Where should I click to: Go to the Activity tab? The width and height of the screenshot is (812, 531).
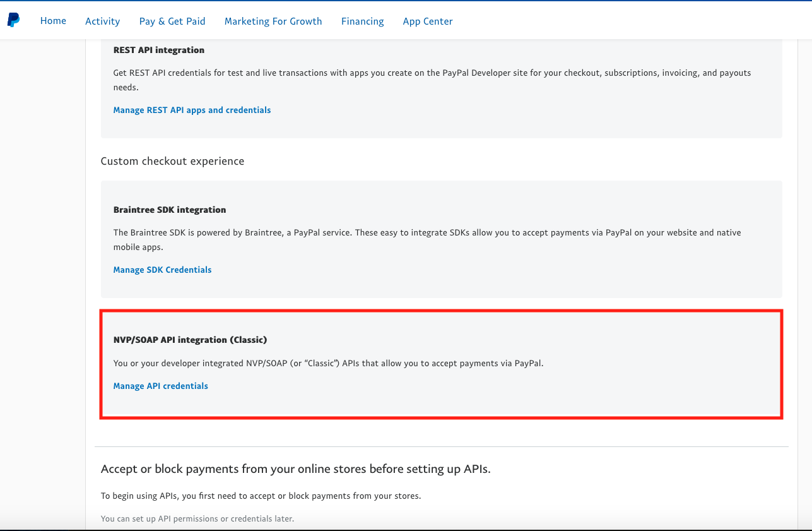point(103,21)
